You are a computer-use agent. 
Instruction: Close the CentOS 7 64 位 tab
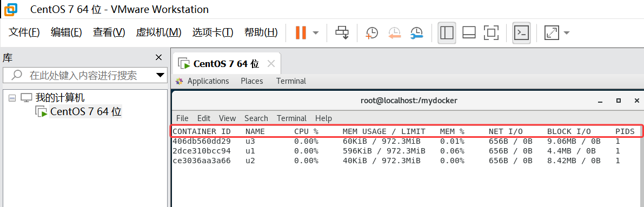(x=271, y=64)
